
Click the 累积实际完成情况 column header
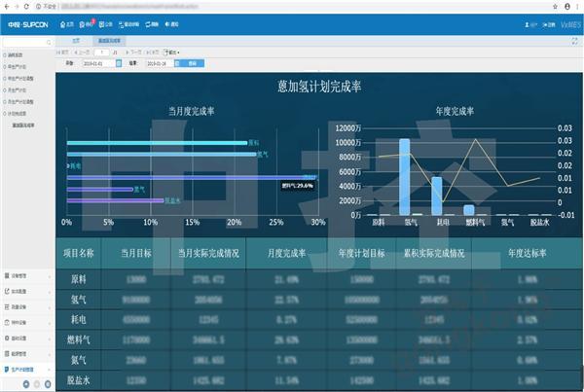[x=434, y=254]
